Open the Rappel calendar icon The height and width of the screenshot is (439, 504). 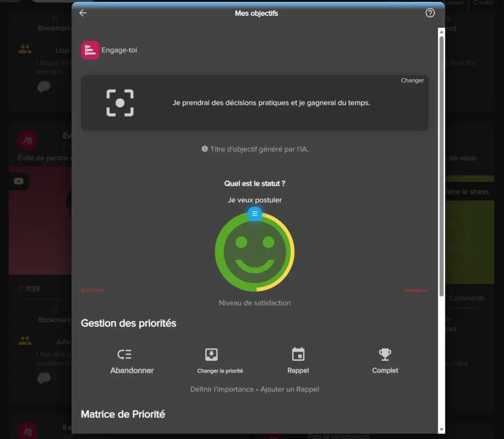pyautogui.click(x=298, y=355)
